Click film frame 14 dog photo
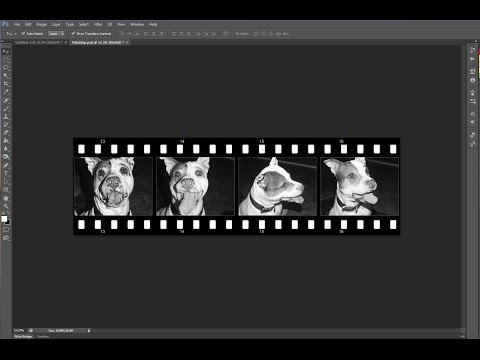480x360 pixels. [195, 186]
